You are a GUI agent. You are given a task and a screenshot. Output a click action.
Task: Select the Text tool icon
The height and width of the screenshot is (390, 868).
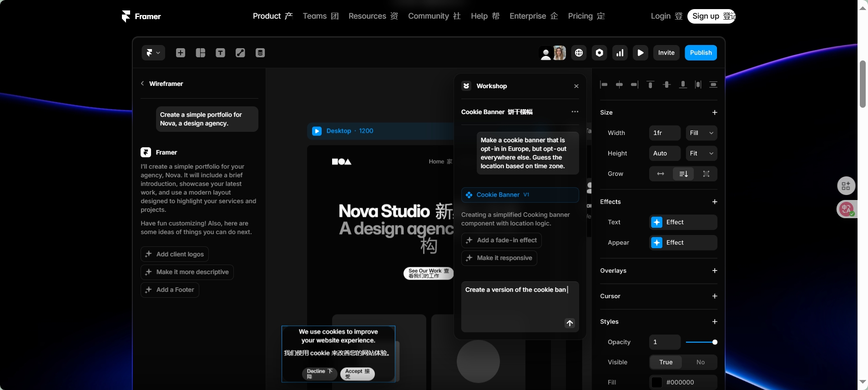click(220, 53)
